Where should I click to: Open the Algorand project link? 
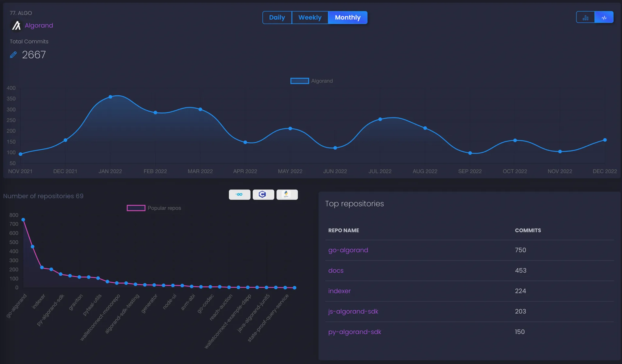tap(39, 26)
